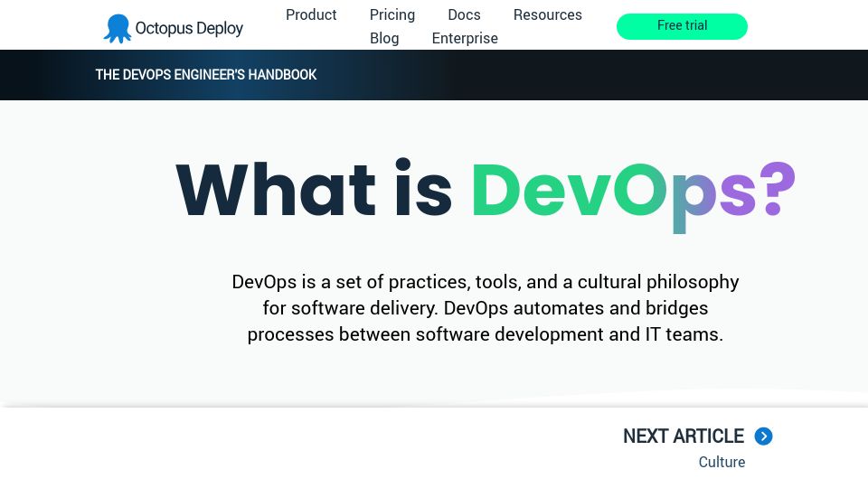868x488 pixels.
Task: Click the Octopus Deploy brand name text
Action: (x=189, y=28)
